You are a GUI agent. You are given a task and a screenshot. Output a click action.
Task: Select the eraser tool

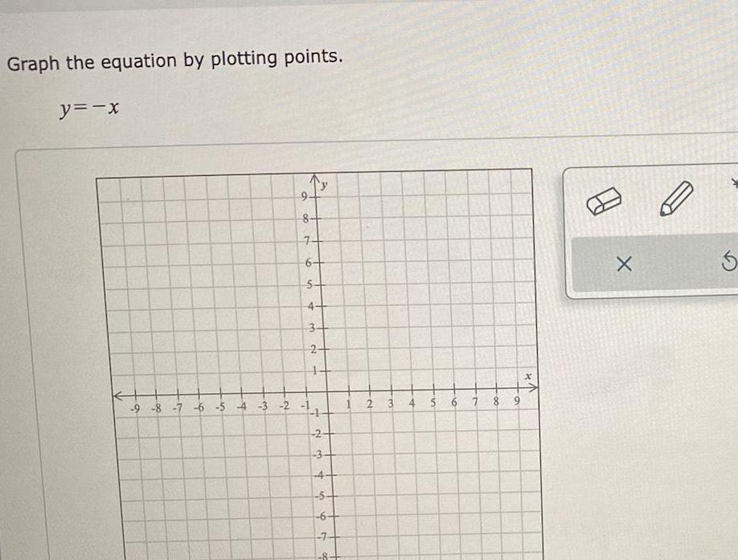605,202
